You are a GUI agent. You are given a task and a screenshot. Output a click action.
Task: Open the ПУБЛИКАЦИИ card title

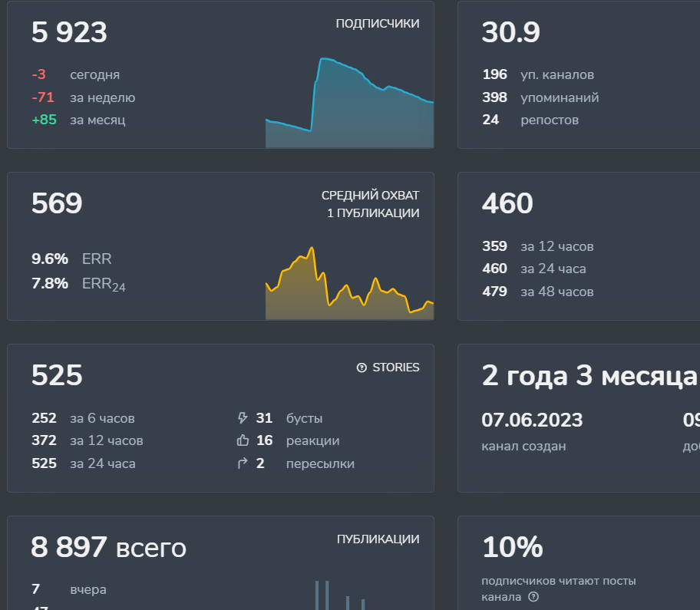[378, 539]
